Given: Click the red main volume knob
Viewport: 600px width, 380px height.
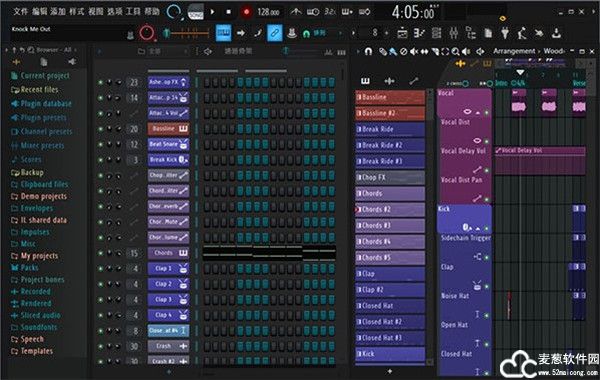Looking at the screenshot, I should click(x=147, y=33).
